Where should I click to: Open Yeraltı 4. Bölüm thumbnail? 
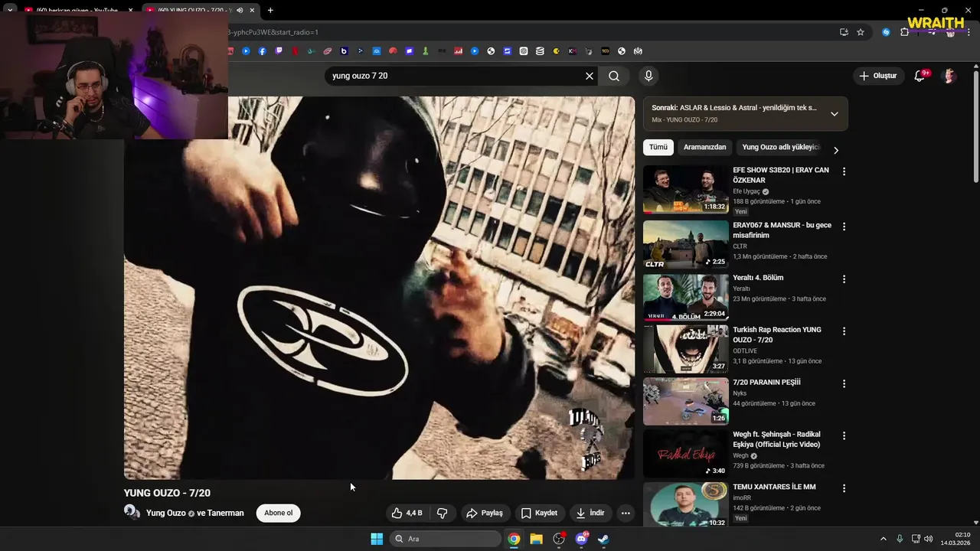(x=686, y=297)
